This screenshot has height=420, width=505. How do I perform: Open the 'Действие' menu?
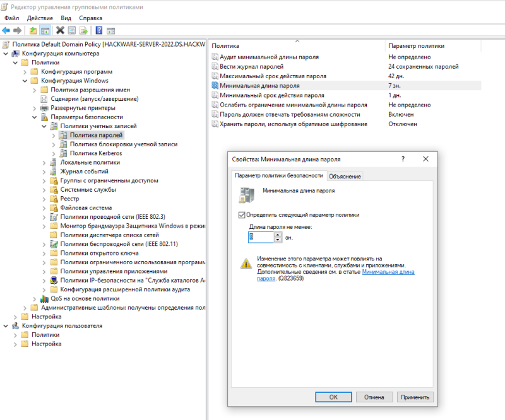point(40,18)
